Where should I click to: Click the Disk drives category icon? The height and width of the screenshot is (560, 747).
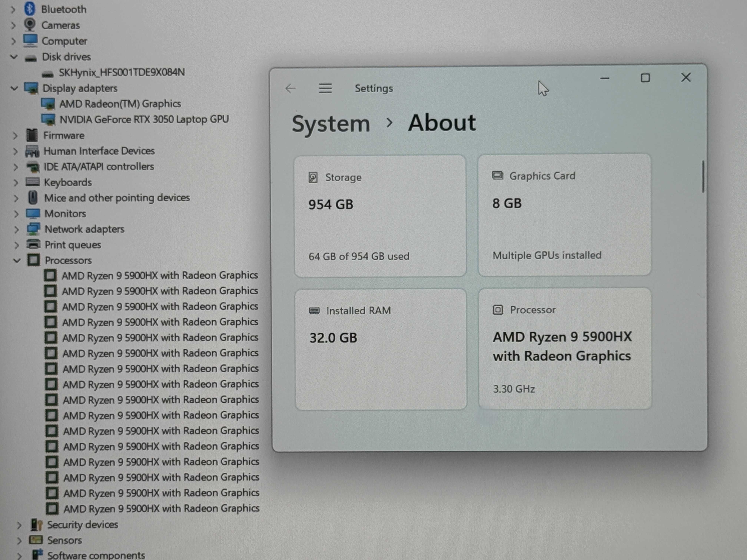coord(31,58)
